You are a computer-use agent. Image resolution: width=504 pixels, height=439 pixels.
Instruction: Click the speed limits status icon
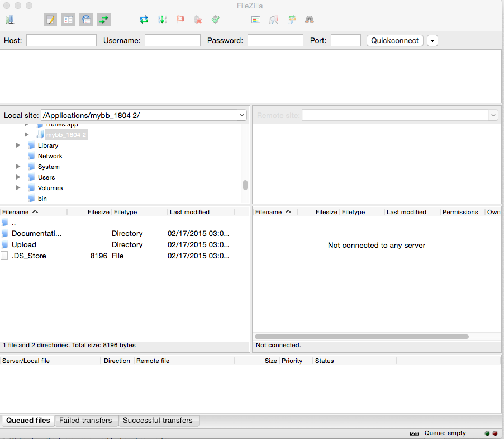(x=415, y=433)
